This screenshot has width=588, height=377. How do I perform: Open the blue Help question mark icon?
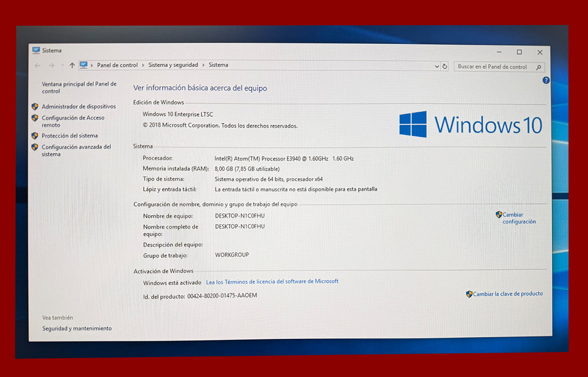(x=546, y=80)
